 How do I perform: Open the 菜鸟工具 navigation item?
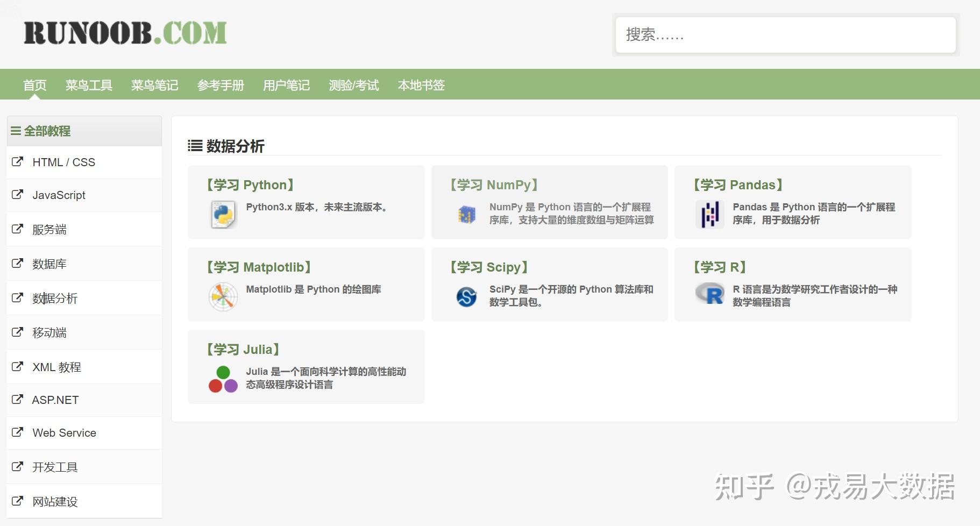89,85
